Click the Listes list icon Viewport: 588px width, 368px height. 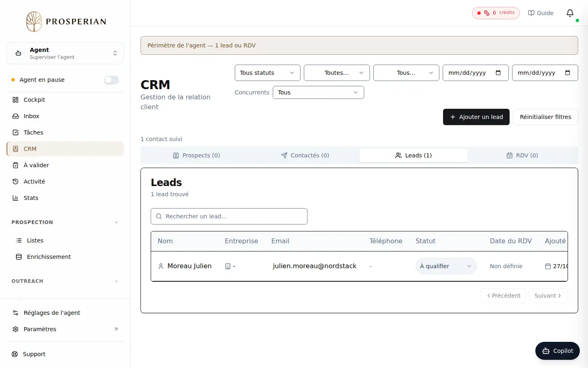tap(19, 240)
